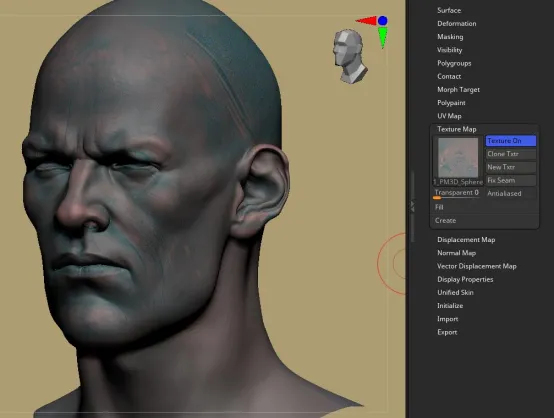Screen dimensions: 554x418
Task: Click the blue Z axis dot
Action: click(x=382, y=21)
